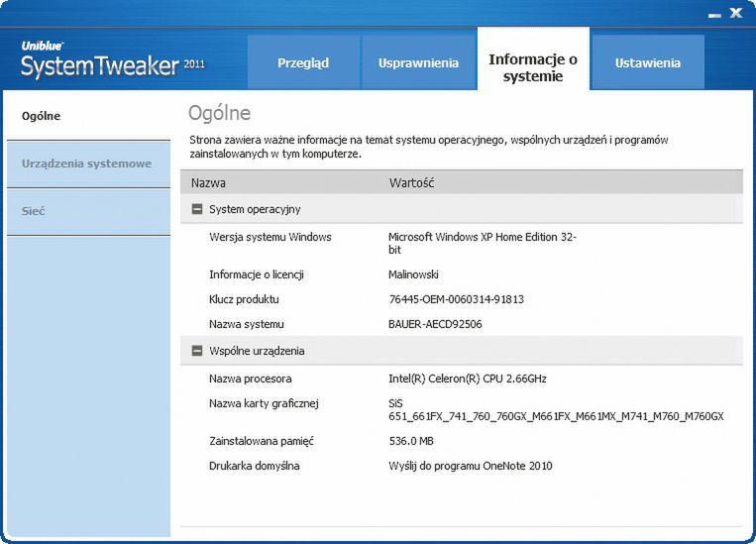
Task: Select the Nazwa karty graficznej label
Action: 264,403
